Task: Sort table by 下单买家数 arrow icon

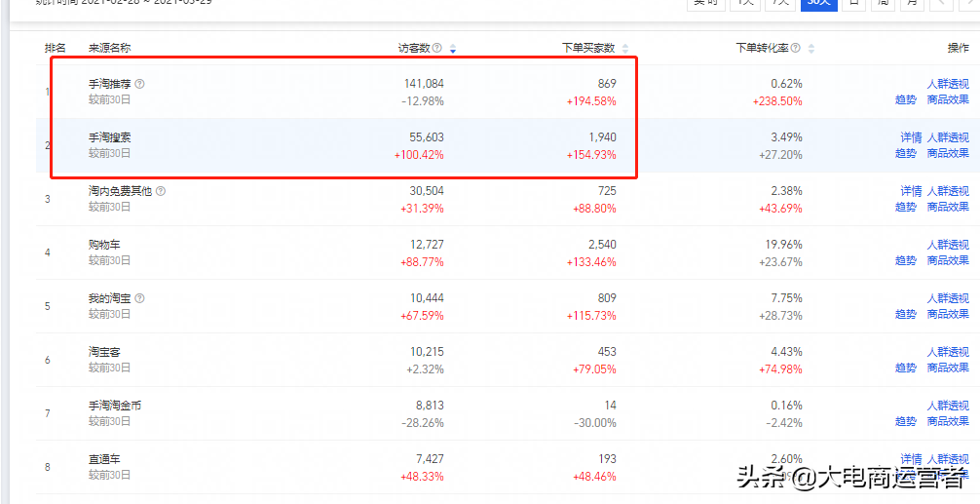Action: pyautogui.click(x=625, y=49)
